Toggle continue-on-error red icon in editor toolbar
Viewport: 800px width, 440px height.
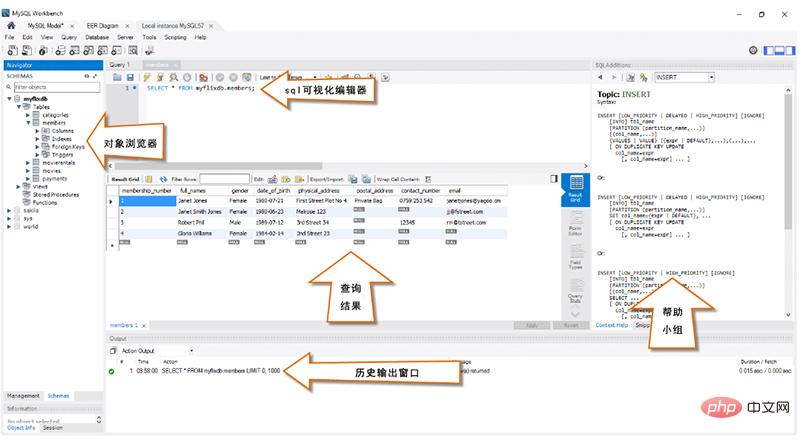pos(204,77)
